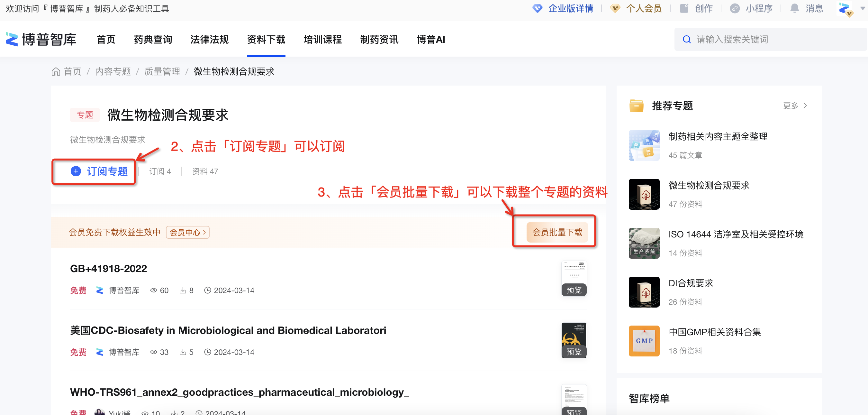
Task: Select the 资料下载 navigation tab
Action: tap(266, 40)
